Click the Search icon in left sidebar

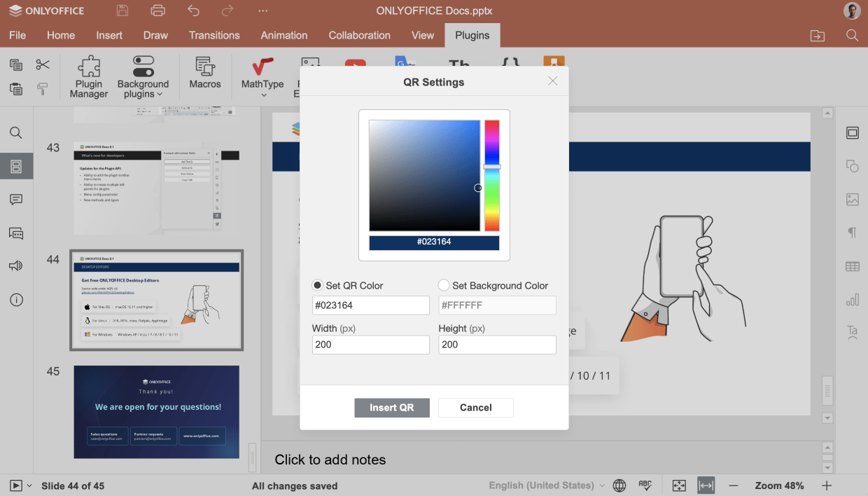(x=16, y=133)
